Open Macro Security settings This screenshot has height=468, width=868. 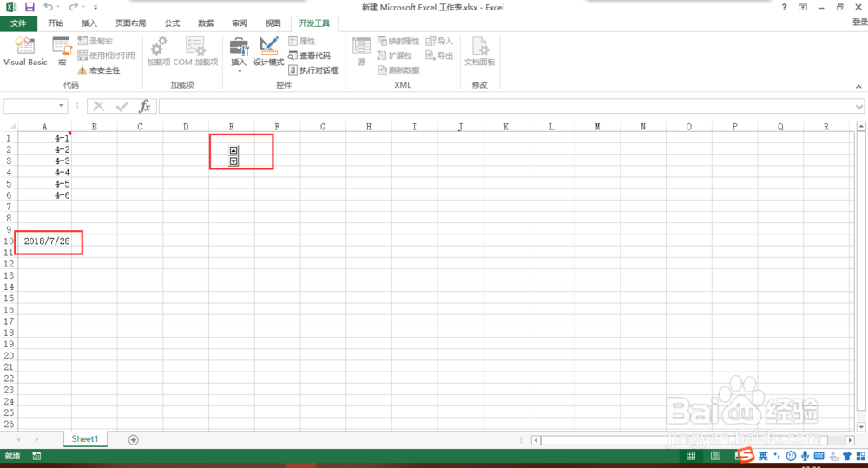[99, 70]
